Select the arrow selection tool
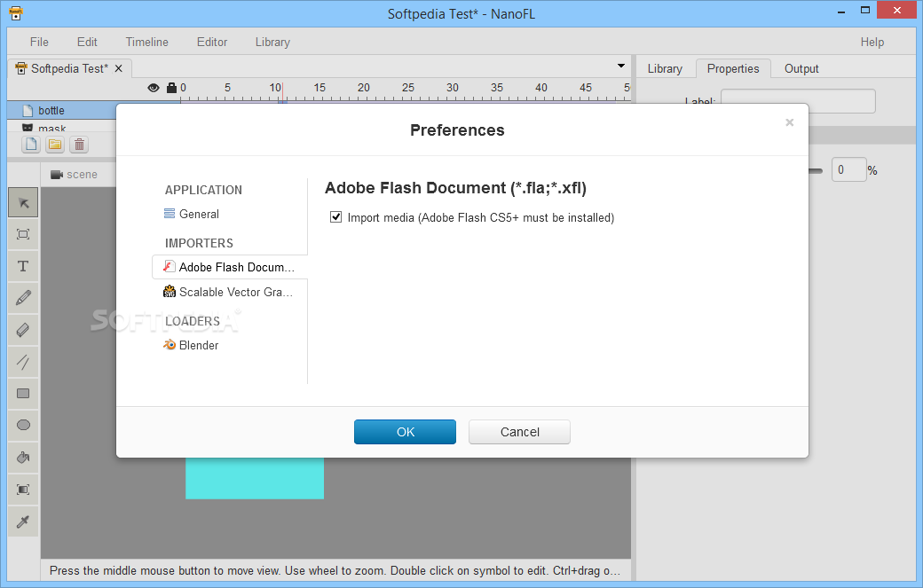923x588 pixels. (23, 203)
